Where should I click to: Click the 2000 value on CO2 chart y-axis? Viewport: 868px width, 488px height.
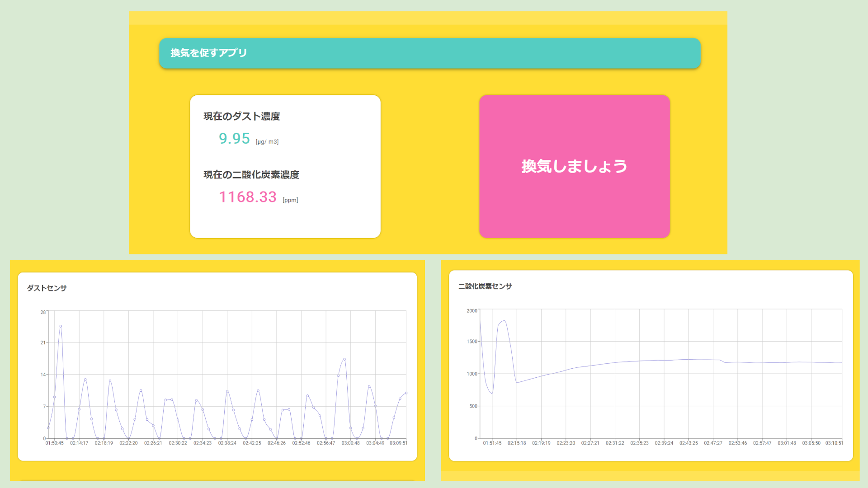tap(471, 310)
